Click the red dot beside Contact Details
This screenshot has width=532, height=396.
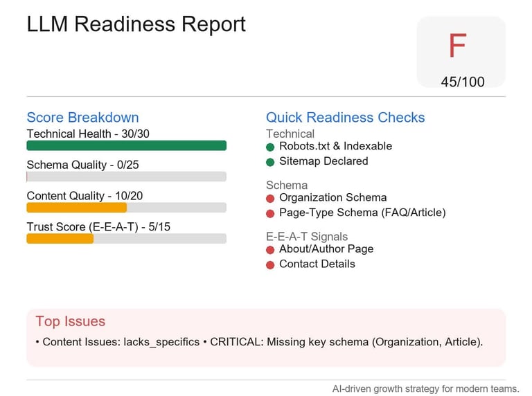270,265
